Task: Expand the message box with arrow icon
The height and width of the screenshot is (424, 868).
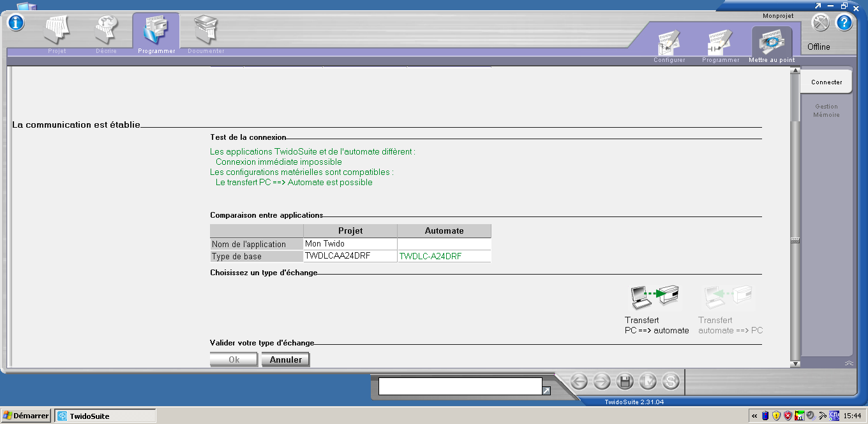Action: pos(546,391)
